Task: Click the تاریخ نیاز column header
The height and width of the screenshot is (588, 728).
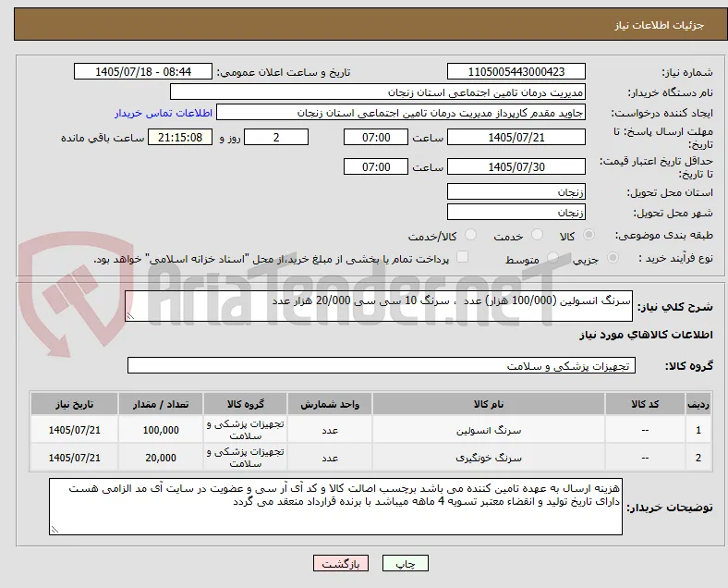Action: [74, 404]
